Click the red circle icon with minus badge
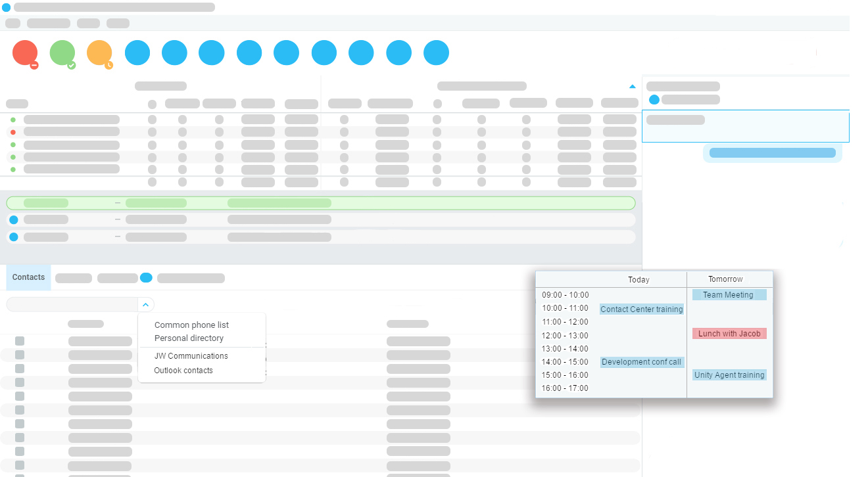Viewport: 868px width, 477px height. point(25,53)
